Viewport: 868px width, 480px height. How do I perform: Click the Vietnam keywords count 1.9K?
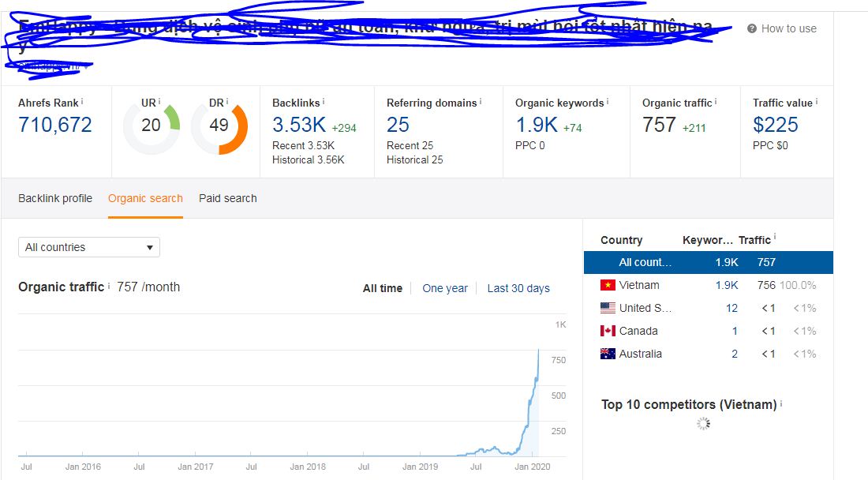click(727, 285)
